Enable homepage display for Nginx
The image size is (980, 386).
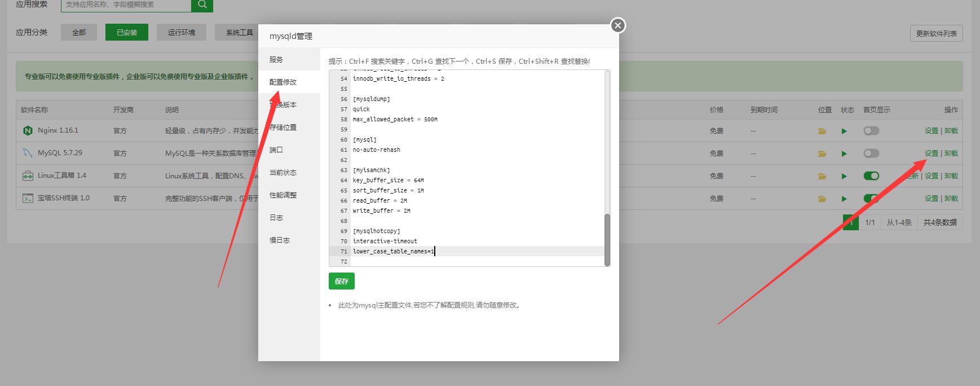(x=871, y=131)
